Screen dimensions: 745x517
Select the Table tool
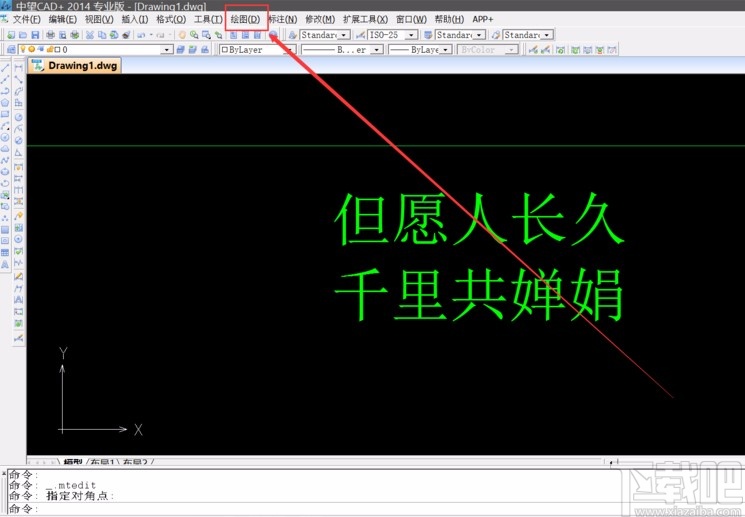tap(5, 253)
